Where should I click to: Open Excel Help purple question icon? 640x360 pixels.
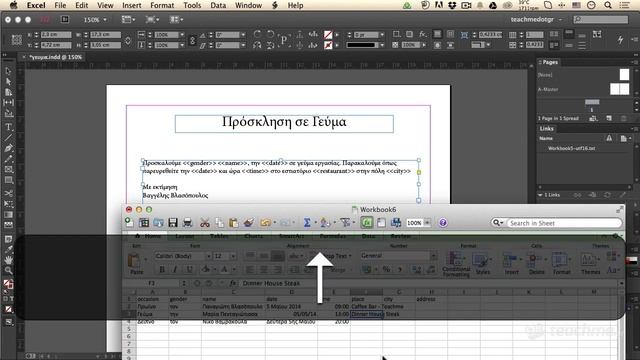(443, 222)
